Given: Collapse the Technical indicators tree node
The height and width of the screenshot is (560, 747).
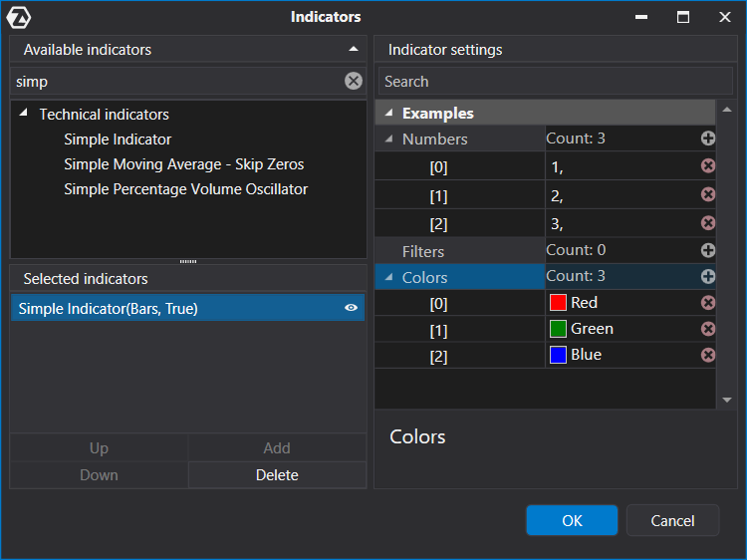Looking at the screenshot, I should [23, 114].
